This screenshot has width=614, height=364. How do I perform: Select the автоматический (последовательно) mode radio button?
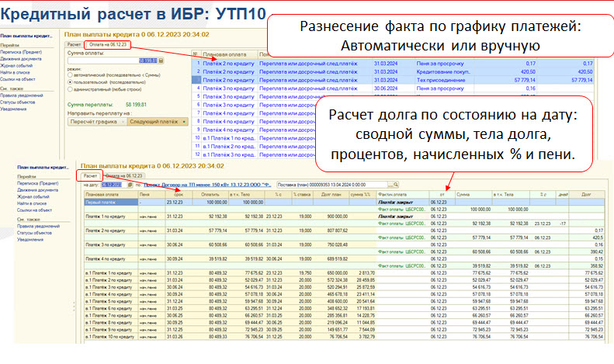70,74
